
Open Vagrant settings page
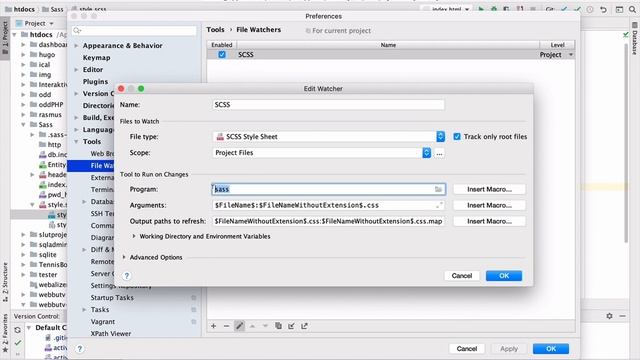tap(103, 322)
